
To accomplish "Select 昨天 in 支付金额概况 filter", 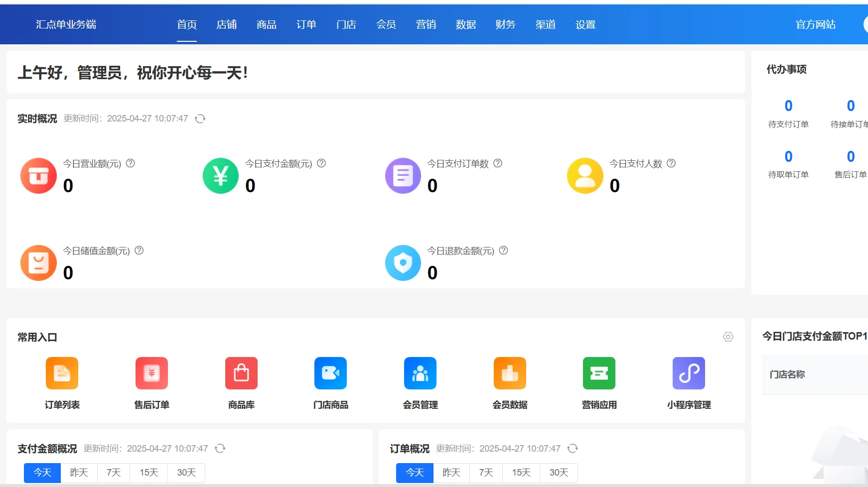I will point(78,473).
